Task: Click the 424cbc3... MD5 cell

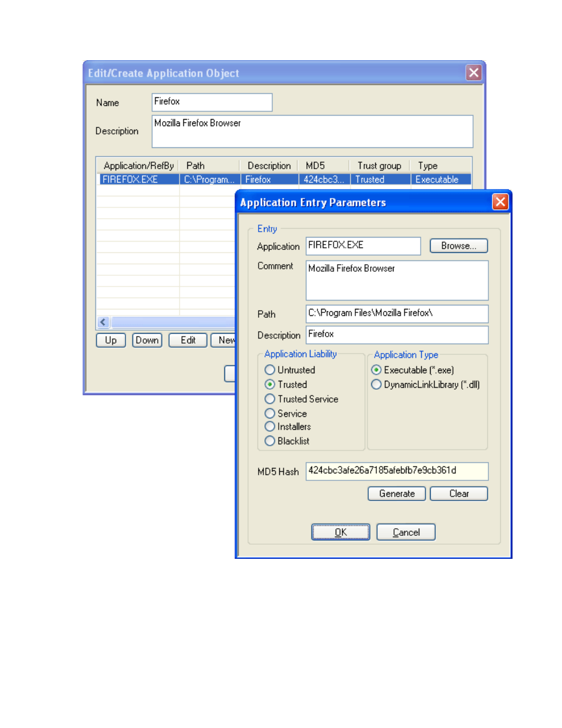Action: pos(324,179)
